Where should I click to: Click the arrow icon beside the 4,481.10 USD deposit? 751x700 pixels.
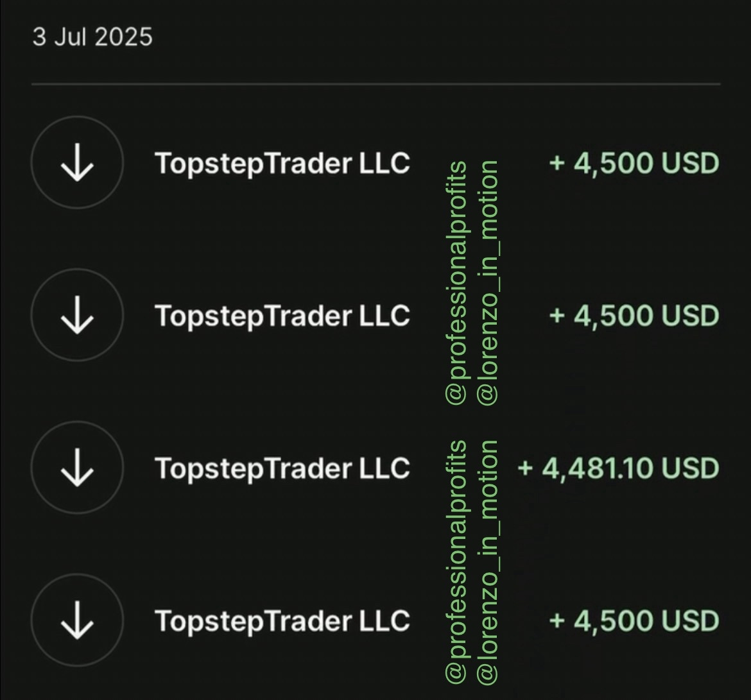[76, 468]
